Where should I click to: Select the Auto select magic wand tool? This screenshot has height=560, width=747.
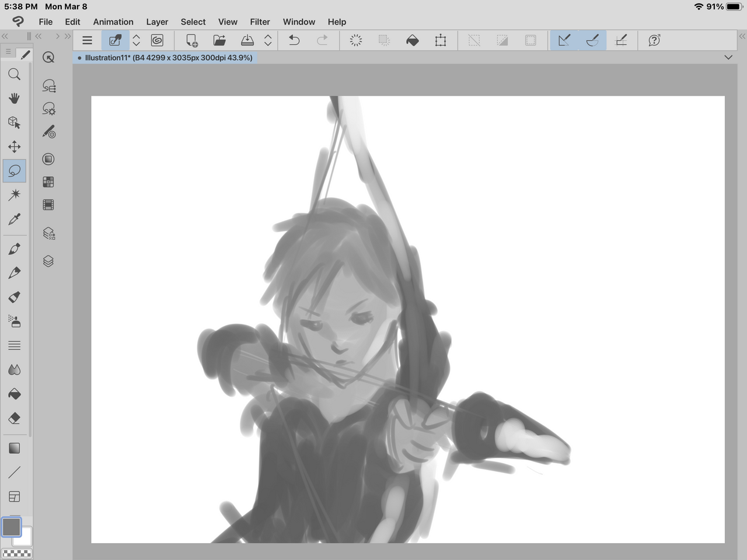[15, 195]
